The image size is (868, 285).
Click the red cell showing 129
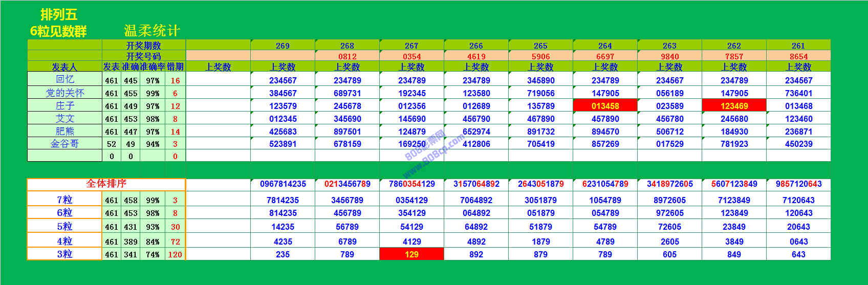point(411,254)
